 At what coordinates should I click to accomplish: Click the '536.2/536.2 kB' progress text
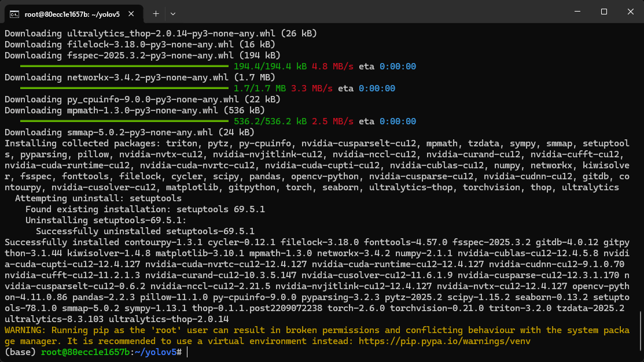[x=270, y=121]
